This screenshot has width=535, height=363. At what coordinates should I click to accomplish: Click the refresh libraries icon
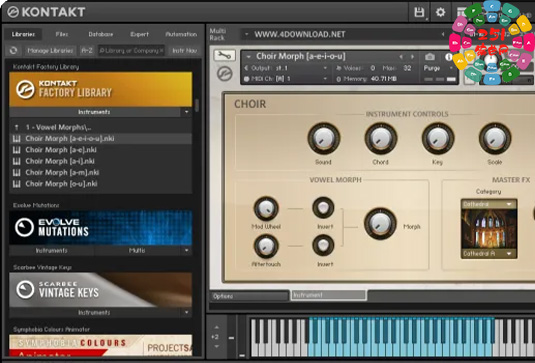[14, 50]
